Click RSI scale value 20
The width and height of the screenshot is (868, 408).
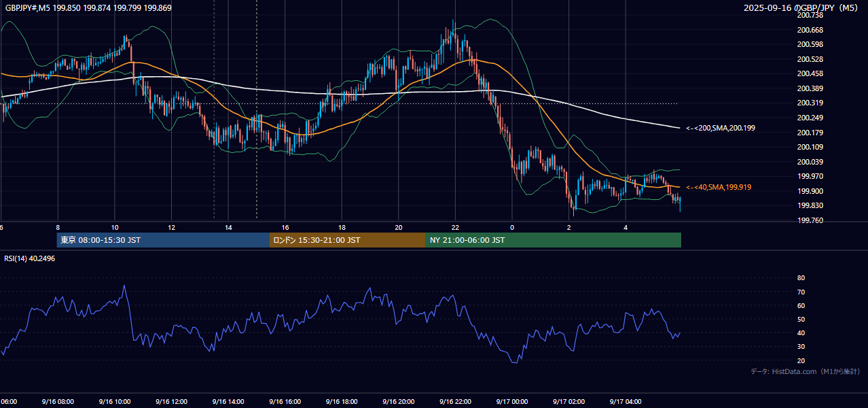pyautogui.click(x=801, y=360)
